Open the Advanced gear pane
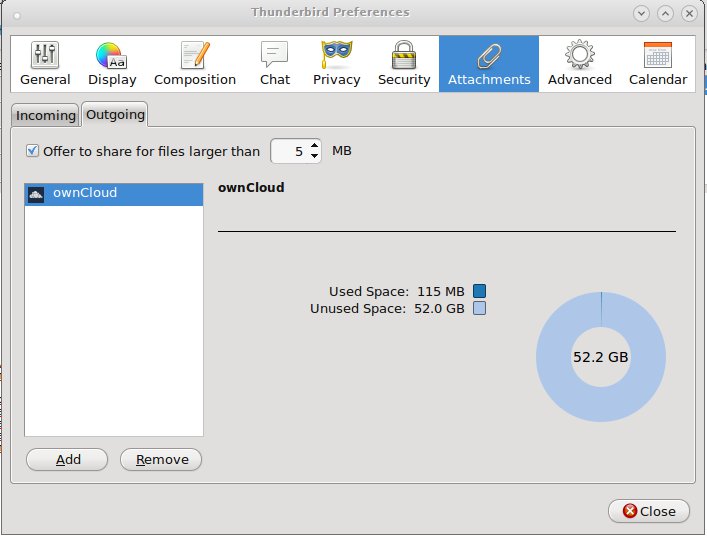707x537 pixels. click(x=579, y=64)
